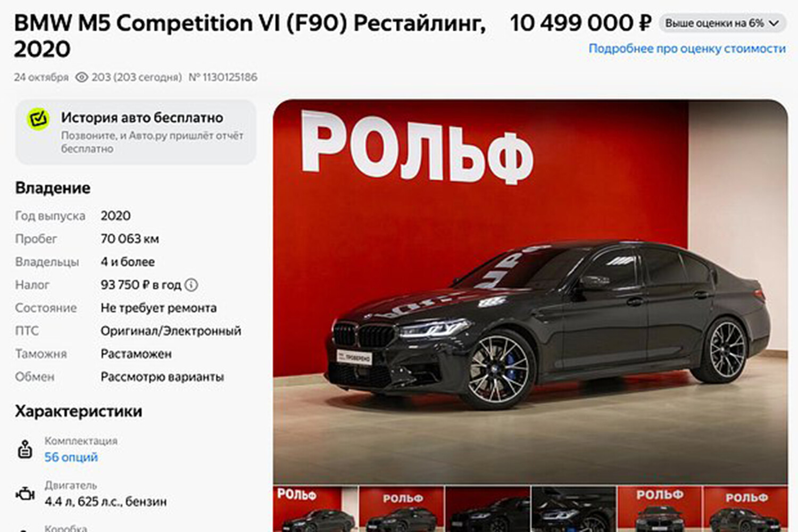Image resolution: width=798 pixels, height=532 pixels.
Task: Select the last visible gallery thumbnail
Action: pyautogui.click(x=746, y=509)
